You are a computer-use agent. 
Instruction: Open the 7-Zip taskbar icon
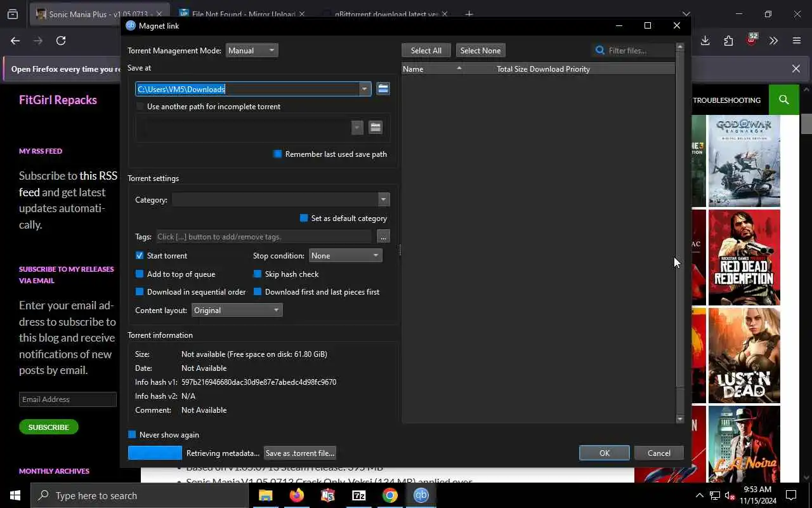coord(358,495)
